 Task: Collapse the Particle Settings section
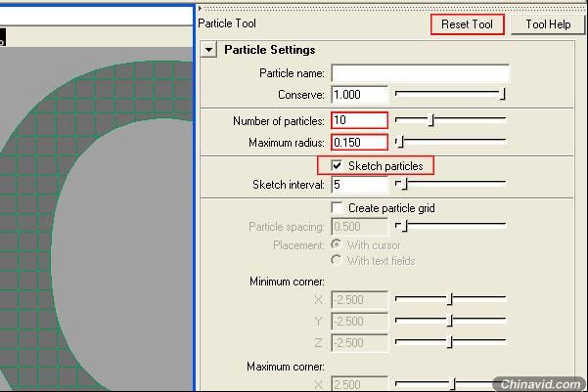209,50
